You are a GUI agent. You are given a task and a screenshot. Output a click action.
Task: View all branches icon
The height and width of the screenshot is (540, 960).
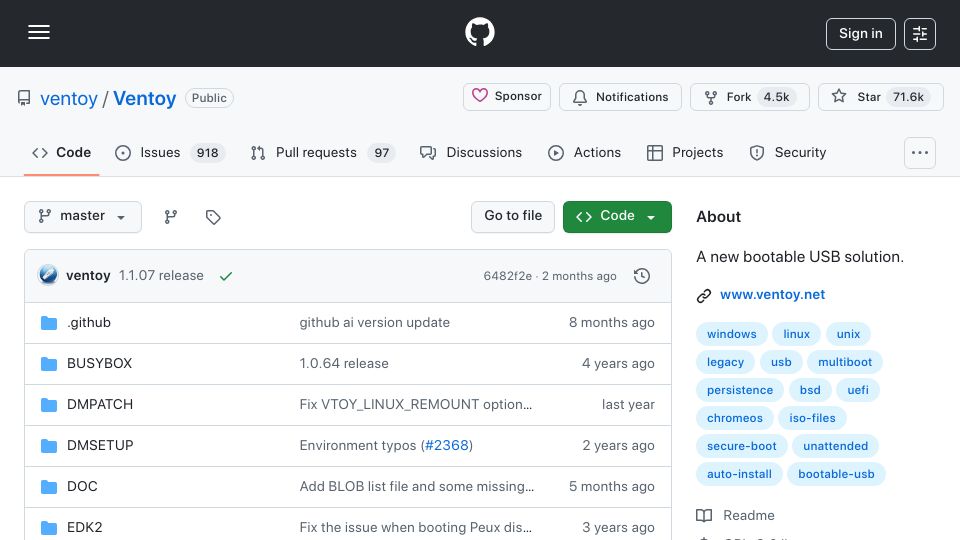[171, 217]
